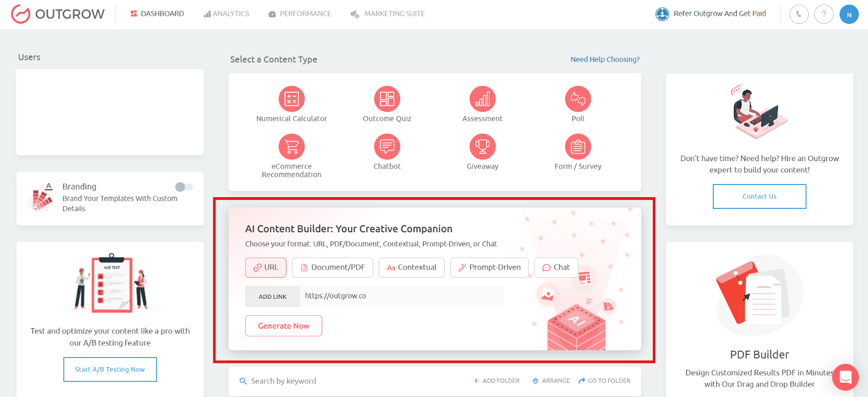Open the Giveaway trophy icon
Viewport: 868px width, 397px height.
[x=482, y=147]
